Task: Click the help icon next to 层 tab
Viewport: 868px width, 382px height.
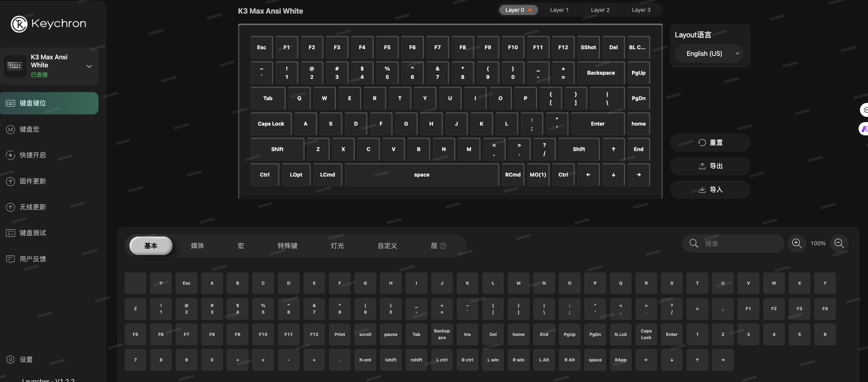Action: 443,246
